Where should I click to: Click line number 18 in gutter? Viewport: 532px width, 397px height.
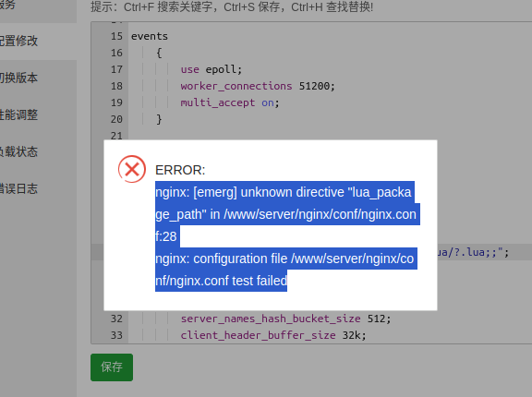(x=116, y=86)
